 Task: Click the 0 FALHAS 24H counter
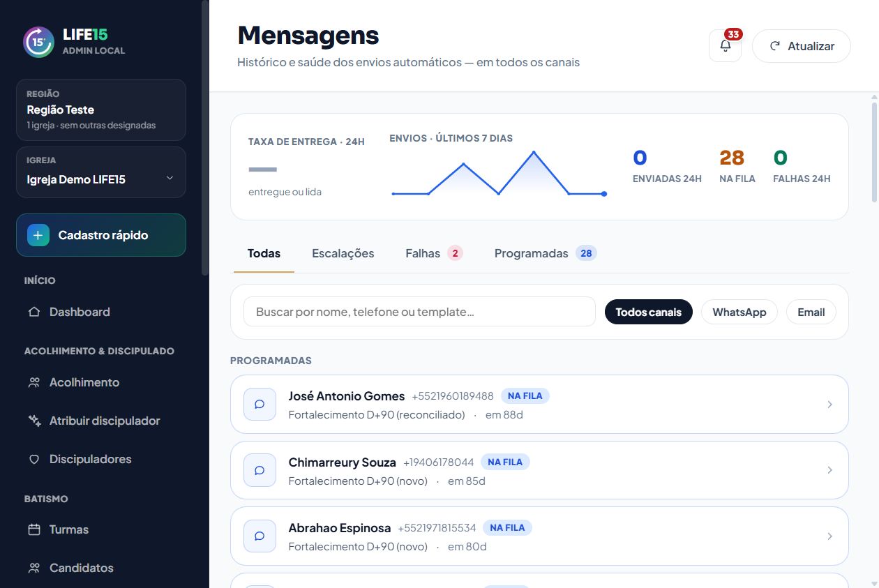coord(802,166)
